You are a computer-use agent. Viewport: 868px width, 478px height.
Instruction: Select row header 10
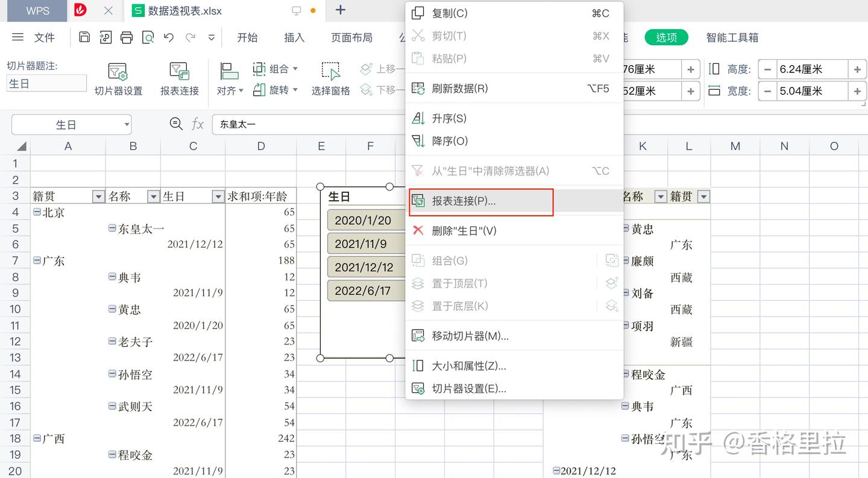click(15, 309)
